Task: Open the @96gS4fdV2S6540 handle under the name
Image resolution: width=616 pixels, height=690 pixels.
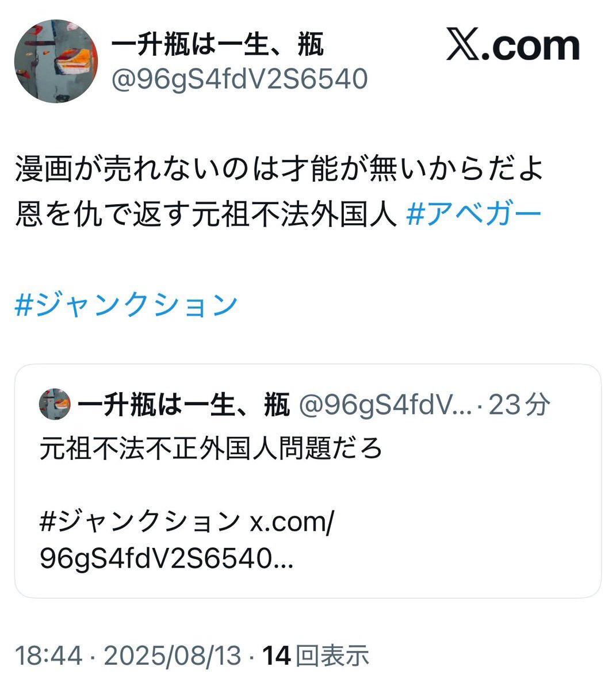Action: click(x=239, y=79)
